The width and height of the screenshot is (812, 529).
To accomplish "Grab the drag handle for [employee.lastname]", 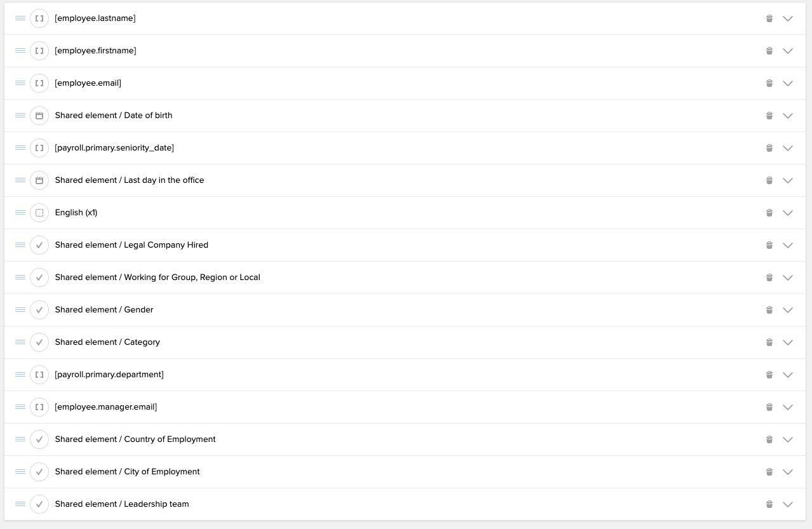I will (20, 18).
